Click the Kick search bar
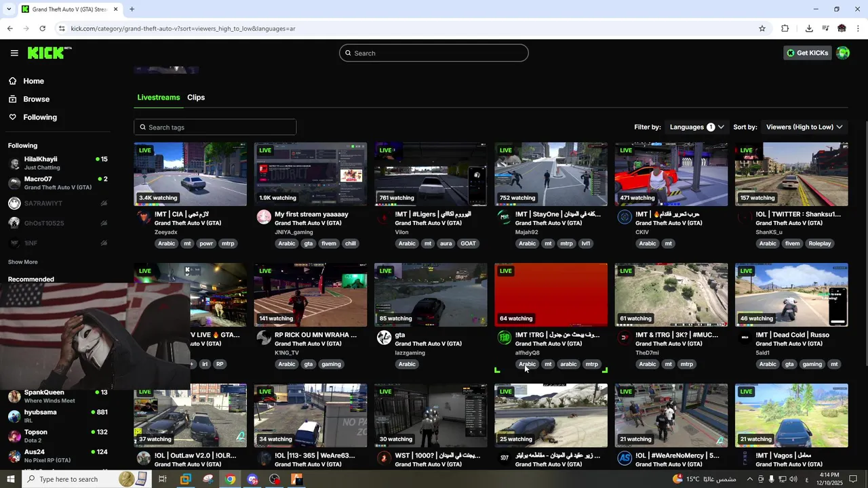 click(x=434, y=53)
